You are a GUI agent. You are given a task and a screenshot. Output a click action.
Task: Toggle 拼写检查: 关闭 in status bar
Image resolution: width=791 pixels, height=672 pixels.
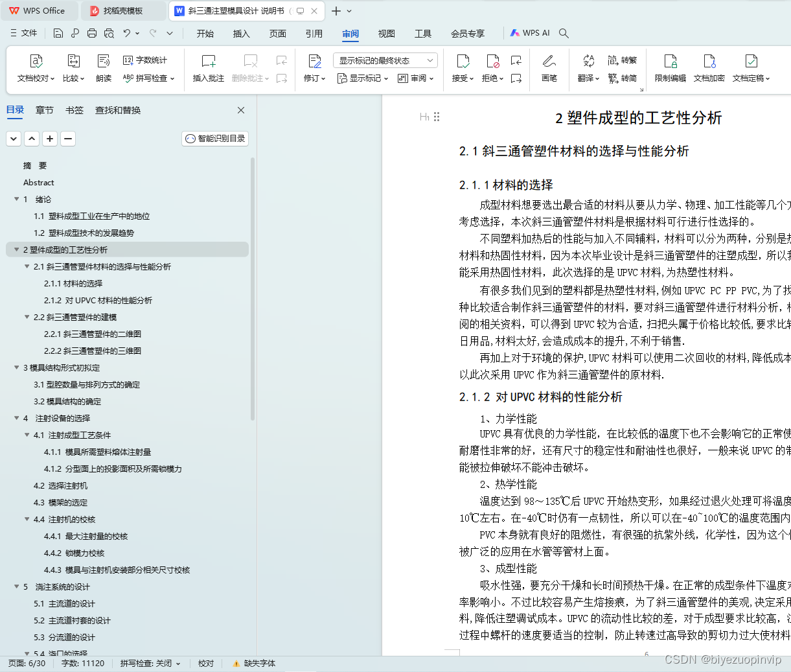150,664
